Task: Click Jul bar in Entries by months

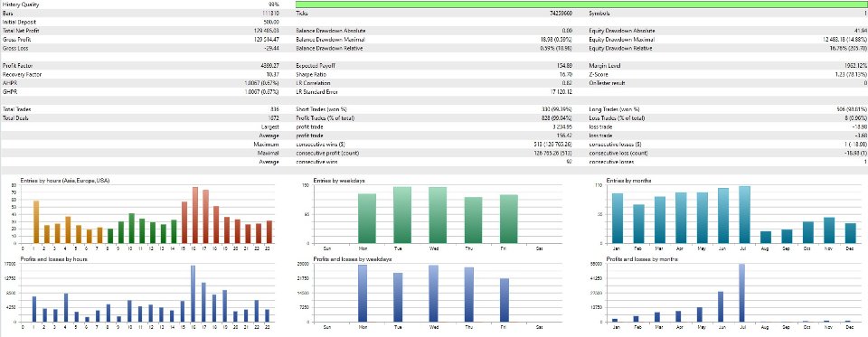Action: click(744, 215)
